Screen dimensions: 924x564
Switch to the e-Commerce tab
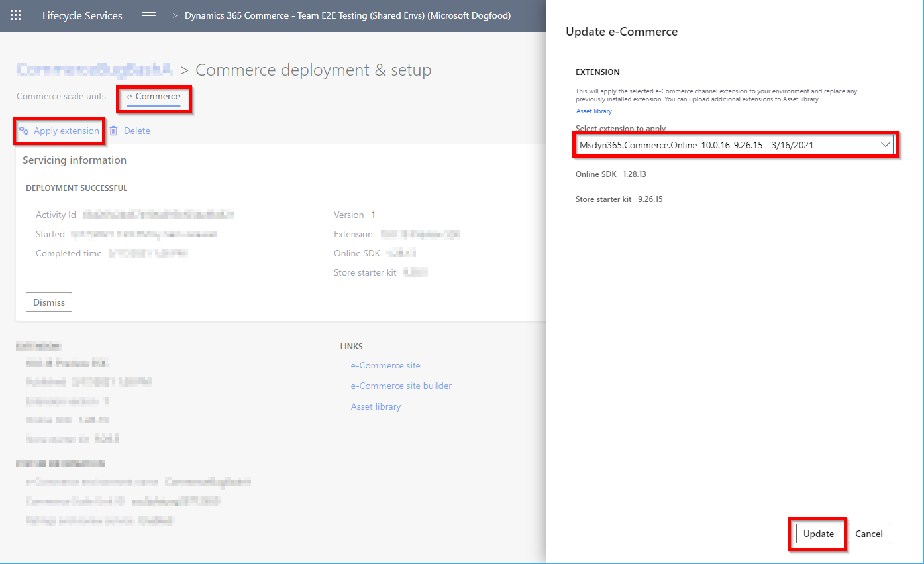[x=154, y=97]
